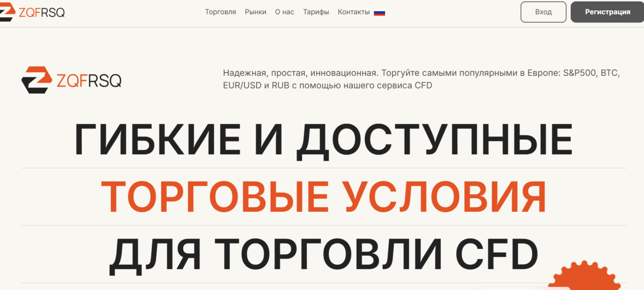This screenshot has width=644, height=290.
Task: Click the Russian flag language icon
Action: [x=379, y=12]
